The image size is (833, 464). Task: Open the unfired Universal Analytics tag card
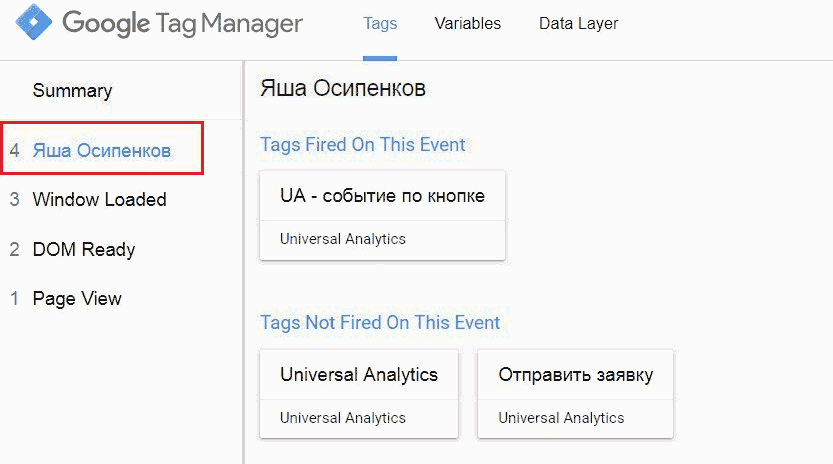[359, 394]
